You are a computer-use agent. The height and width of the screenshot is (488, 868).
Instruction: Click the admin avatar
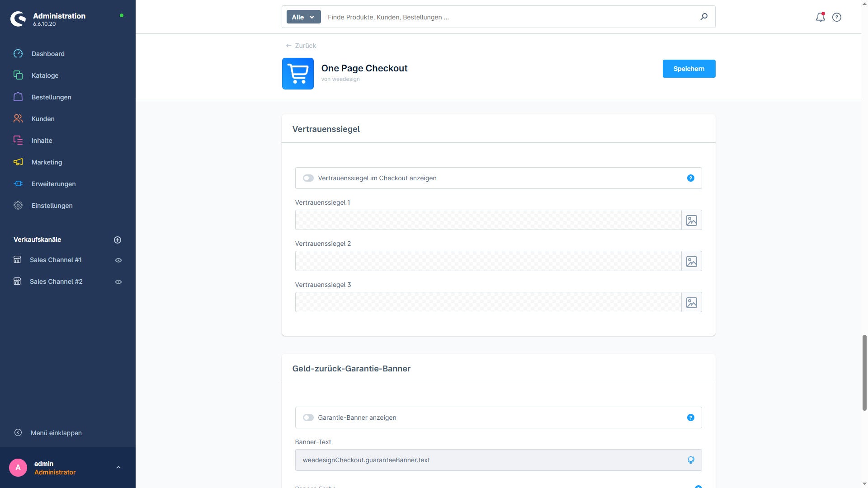pyautogui.click(x=18, y=468)
